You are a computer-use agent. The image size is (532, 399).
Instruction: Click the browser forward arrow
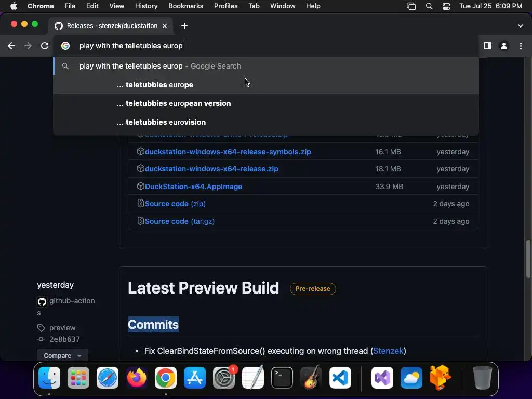(x=28, y=46)
